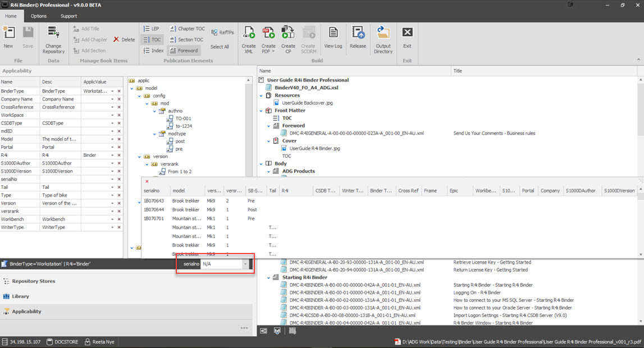Open the BinderType ApplicValue dropdown
This screenshot has height=348, width=644.
pyautogui.click(x=112, y=91)
